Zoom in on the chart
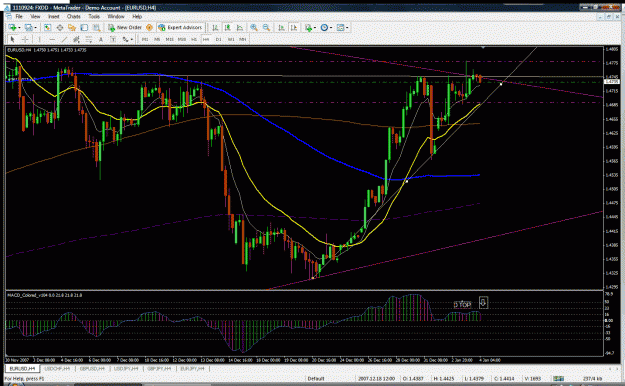The width and height of the screenshot is (625, 386). click(x=254, y=27)
